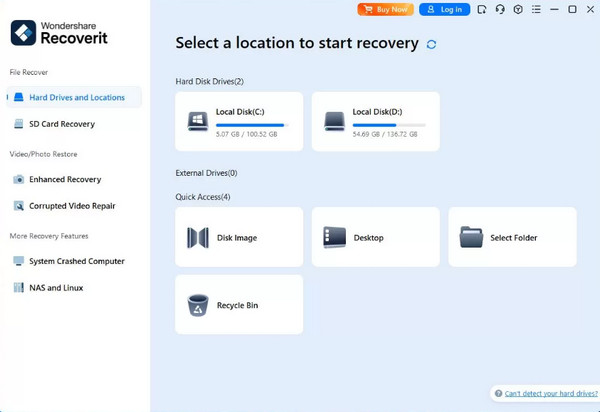This screenshot has height=412, width=600.
Task: Open the list menu icon in title bar
Action: (x=536, y=9)
